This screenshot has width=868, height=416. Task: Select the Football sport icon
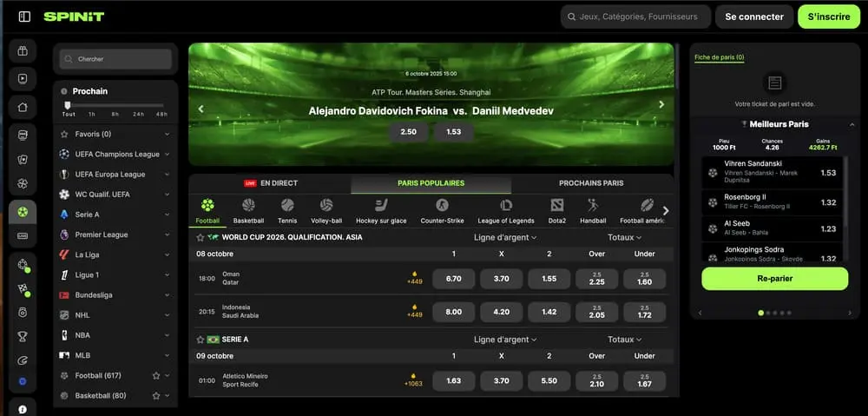(x=207, y=206)
